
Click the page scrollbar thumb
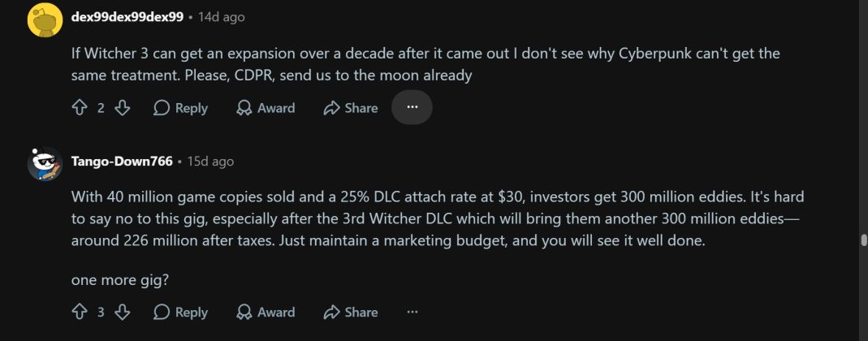pos(864,240)
